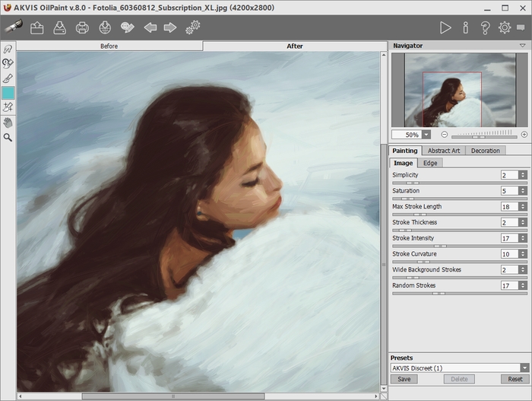Open the zoom percentage dropdown
This screenshot has width=532, height=401.
click(x=426, y=135)
